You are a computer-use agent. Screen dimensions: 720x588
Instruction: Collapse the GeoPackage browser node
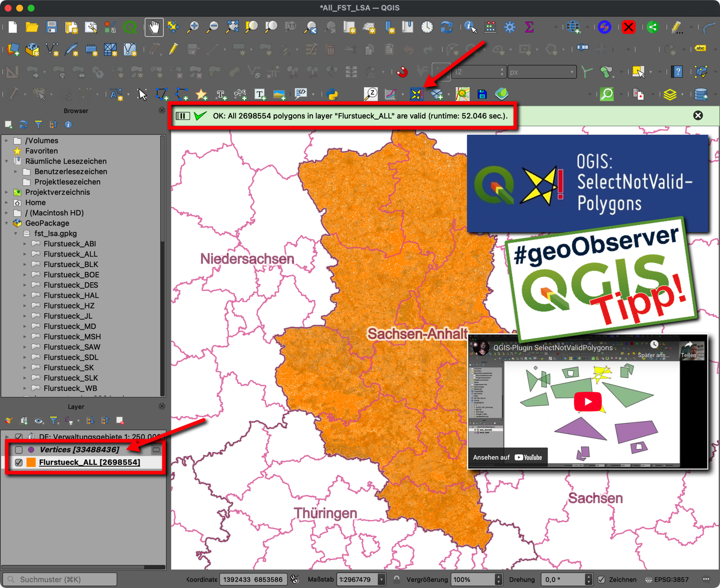[7, 223]
